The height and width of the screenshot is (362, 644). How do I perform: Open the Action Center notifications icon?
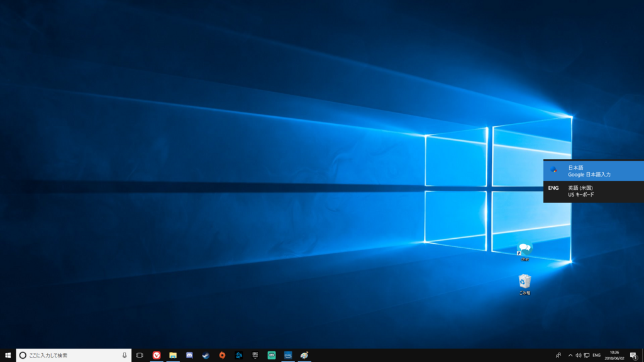click(x=634, y=355)
